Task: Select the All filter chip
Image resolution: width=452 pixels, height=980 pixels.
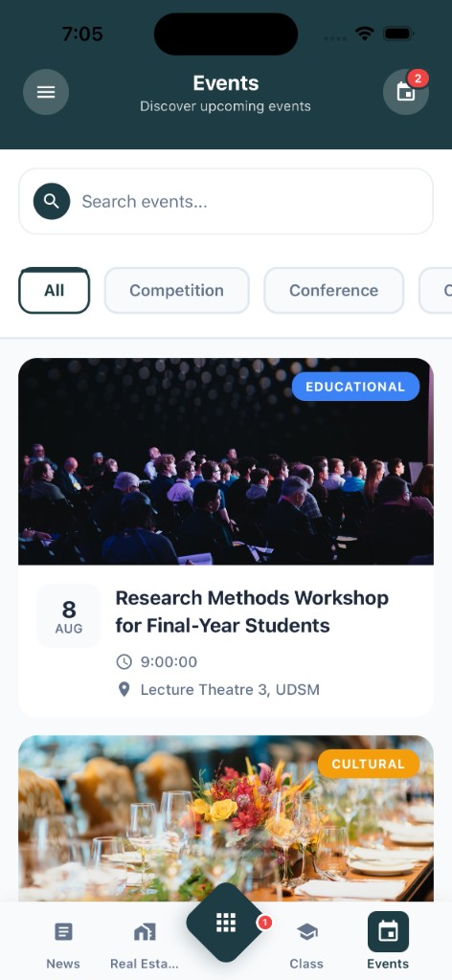Action: 55,291
